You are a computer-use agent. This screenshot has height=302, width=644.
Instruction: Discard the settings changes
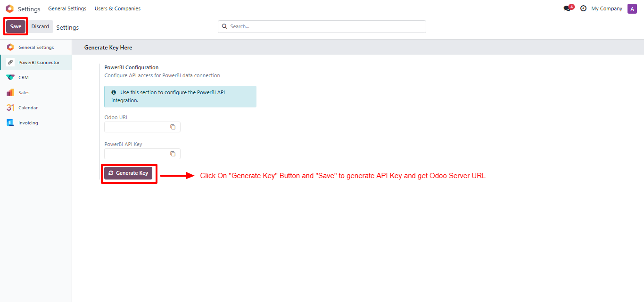tap(40, 26)
